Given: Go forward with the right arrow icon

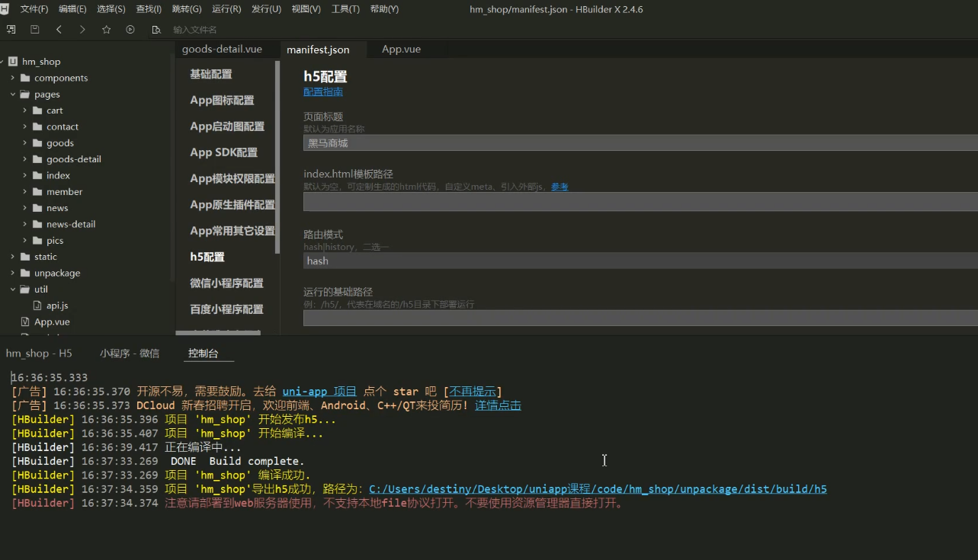Looking at the screenshot, I should pyautogui.click(x=82, y=29).
